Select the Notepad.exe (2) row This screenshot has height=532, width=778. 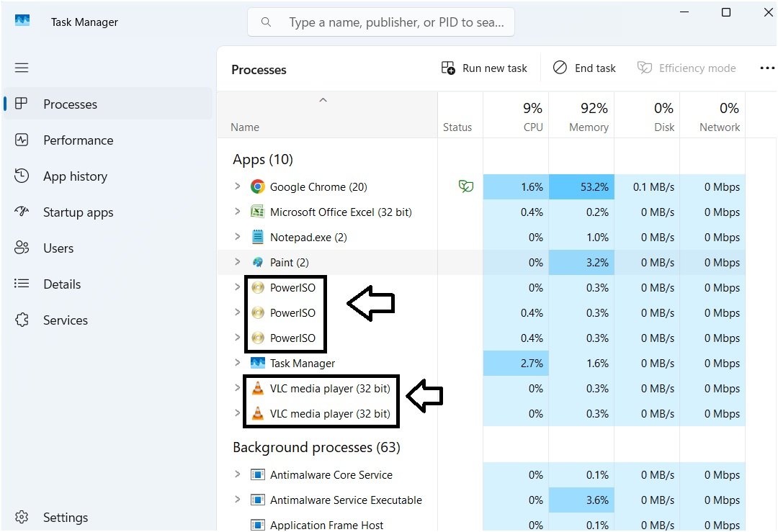tap(481, 237)
